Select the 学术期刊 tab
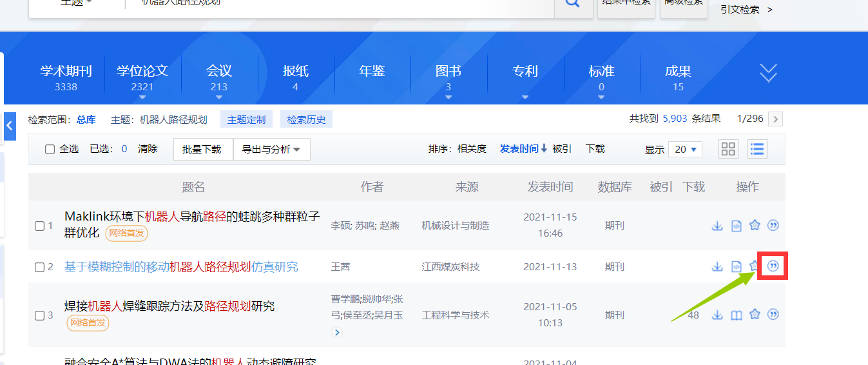The width and height of the screenshot is (868, 365). click(66, 71)
